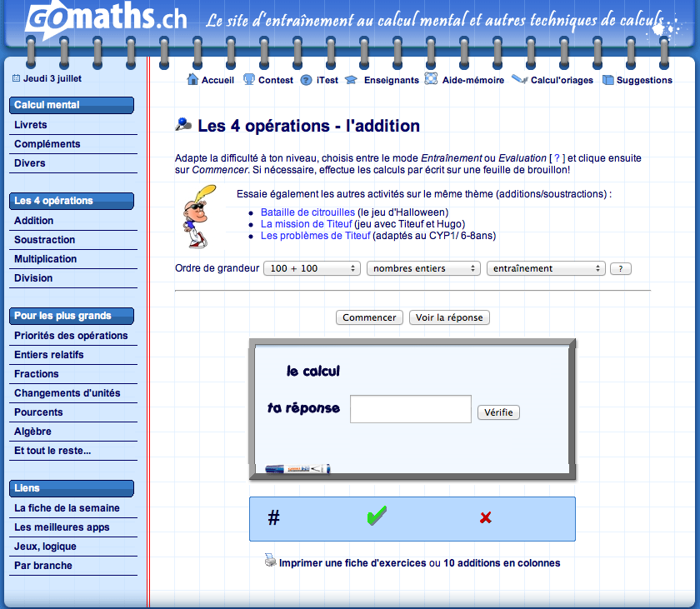
Task: Click the Suggestions notebook icon
Action: point(607,80)
